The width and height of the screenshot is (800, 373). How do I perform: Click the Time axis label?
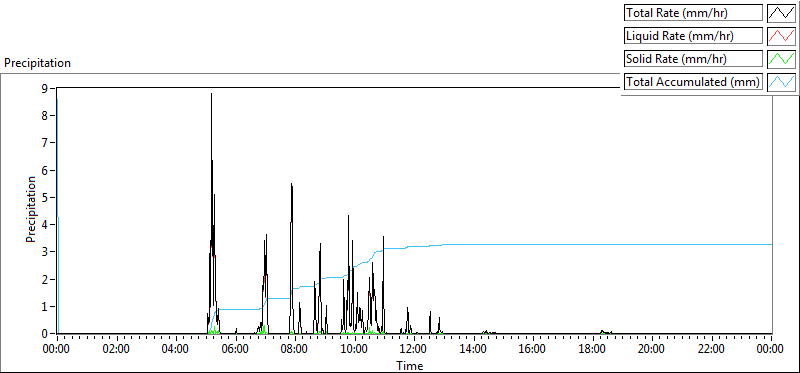point(410,366)
